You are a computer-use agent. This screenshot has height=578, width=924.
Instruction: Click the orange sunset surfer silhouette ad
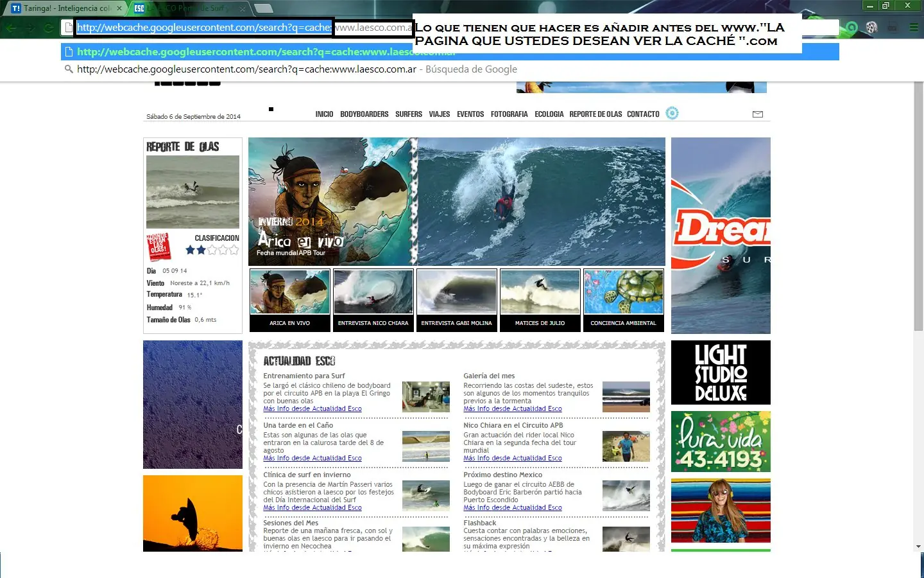coord(193,513)
